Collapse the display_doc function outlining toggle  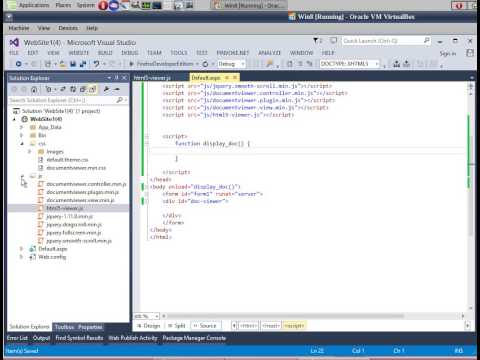point(147,144)
